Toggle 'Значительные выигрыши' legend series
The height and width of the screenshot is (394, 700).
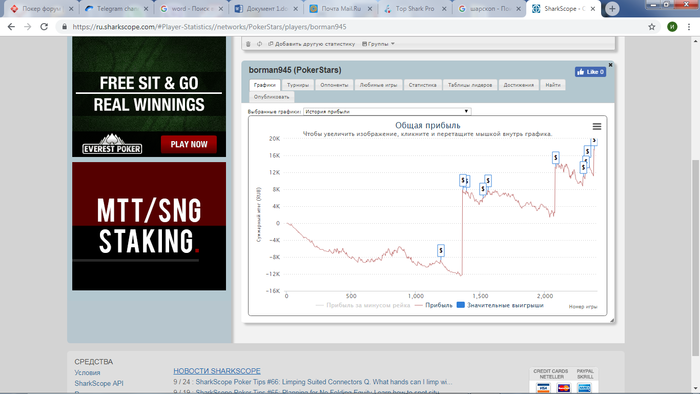(500, 305)
